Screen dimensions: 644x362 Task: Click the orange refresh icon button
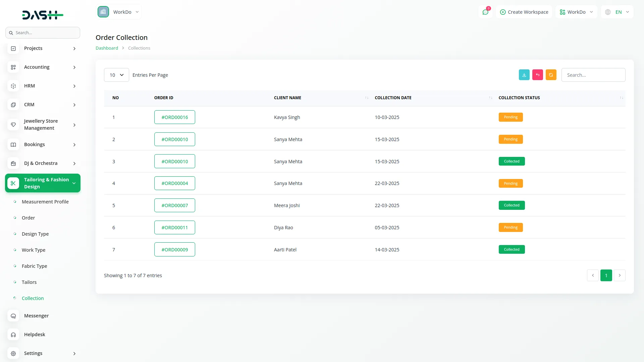[x=551, y=75]
